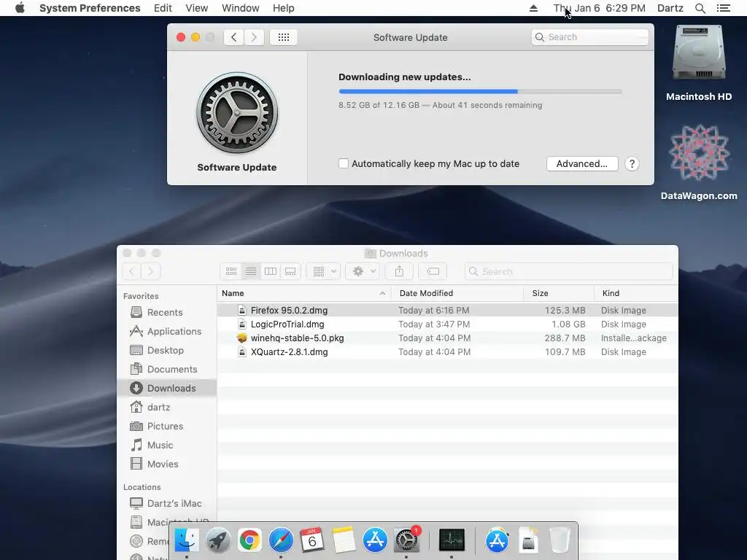Click the Finder share button

point(399,271)
